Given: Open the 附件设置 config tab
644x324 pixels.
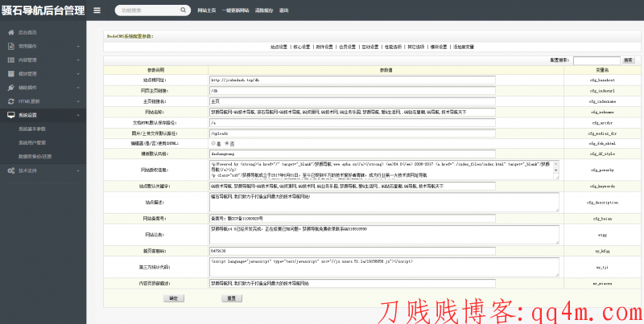Looking at the screenshot, I should 324,47.
